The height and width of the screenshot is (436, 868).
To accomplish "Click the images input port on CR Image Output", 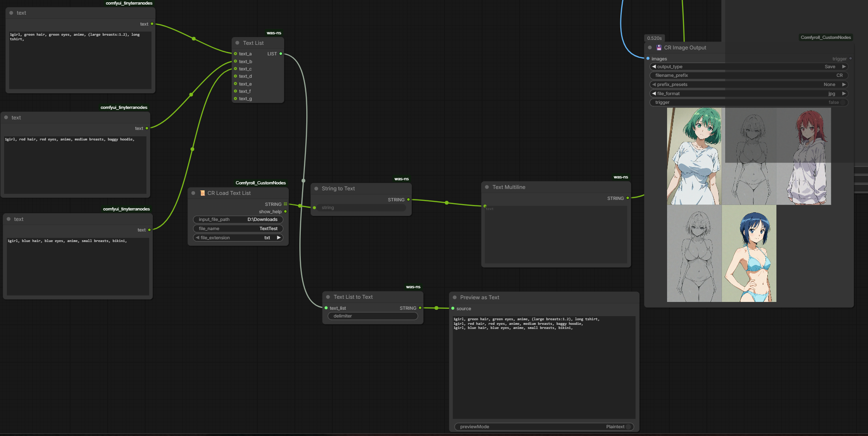I will tap(648, 59).
